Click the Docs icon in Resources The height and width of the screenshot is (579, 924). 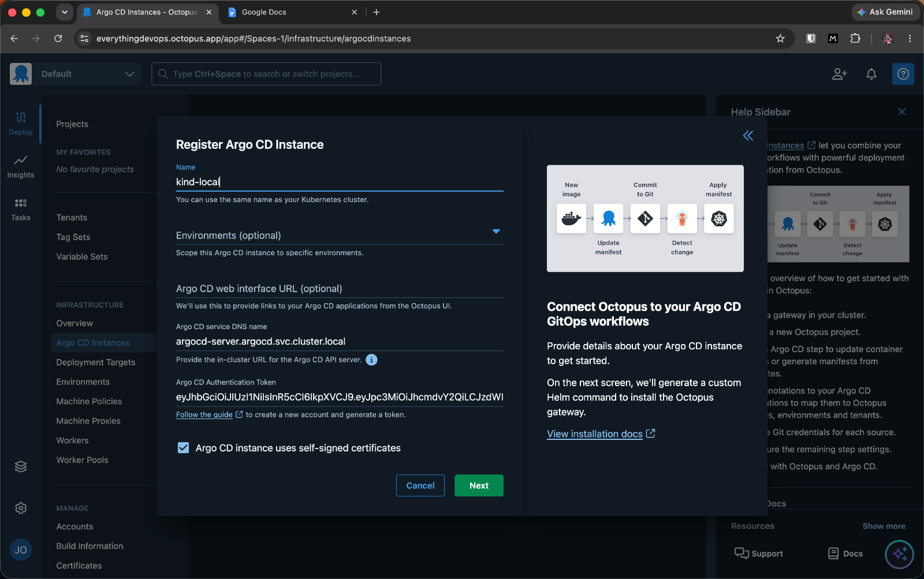tap(833, 553)
